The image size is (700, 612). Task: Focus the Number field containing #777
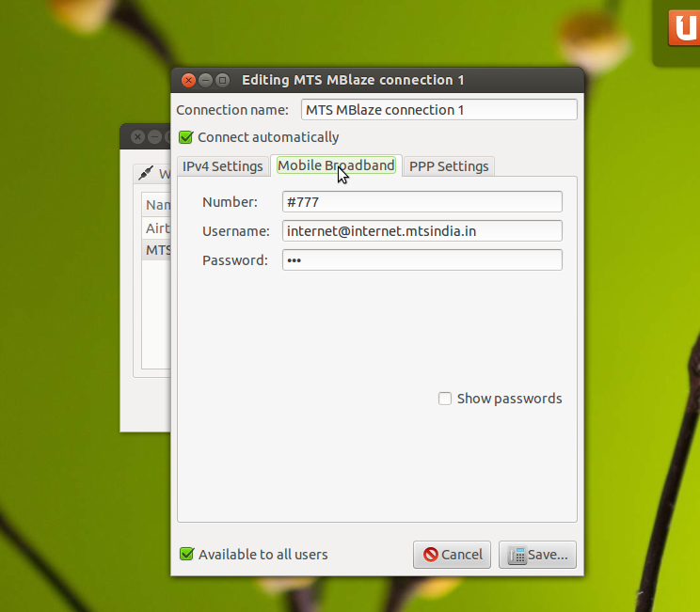coord(422,202)
